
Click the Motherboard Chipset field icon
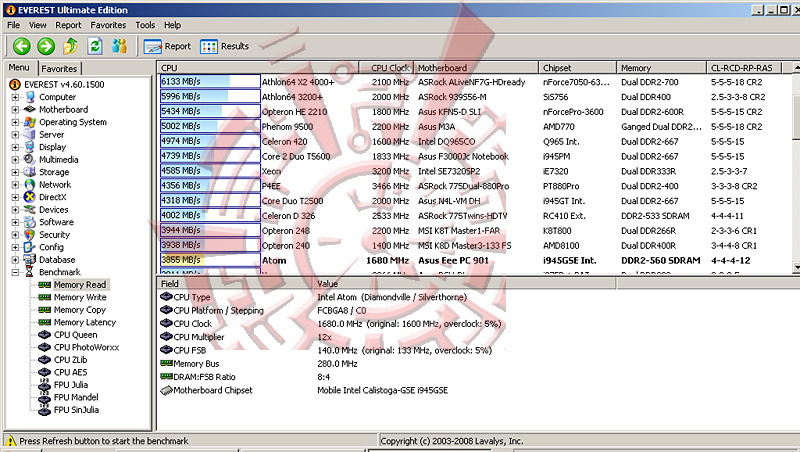(166, 390)
